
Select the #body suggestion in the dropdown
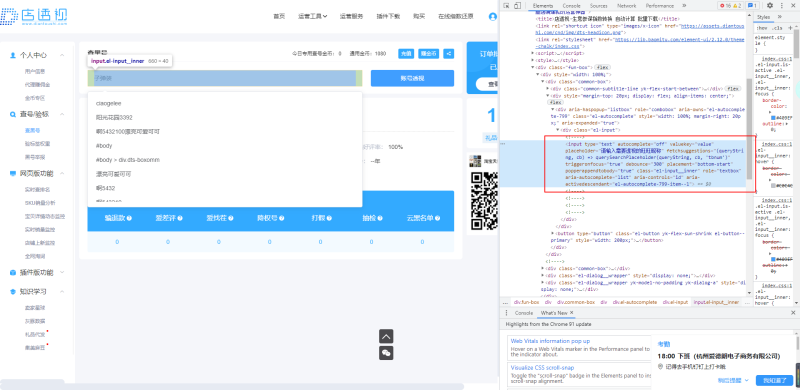(x=225, y=145)
